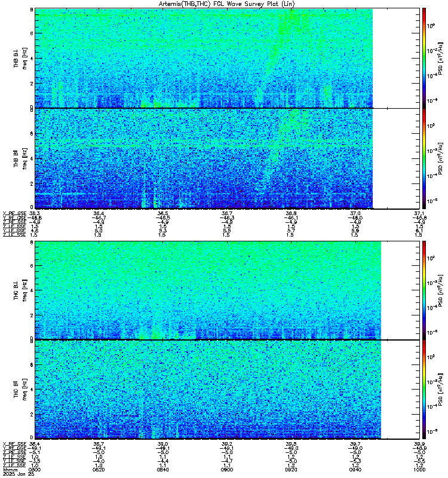Click the colorbar beside the THC B-parallel panel

pos(424,390)
